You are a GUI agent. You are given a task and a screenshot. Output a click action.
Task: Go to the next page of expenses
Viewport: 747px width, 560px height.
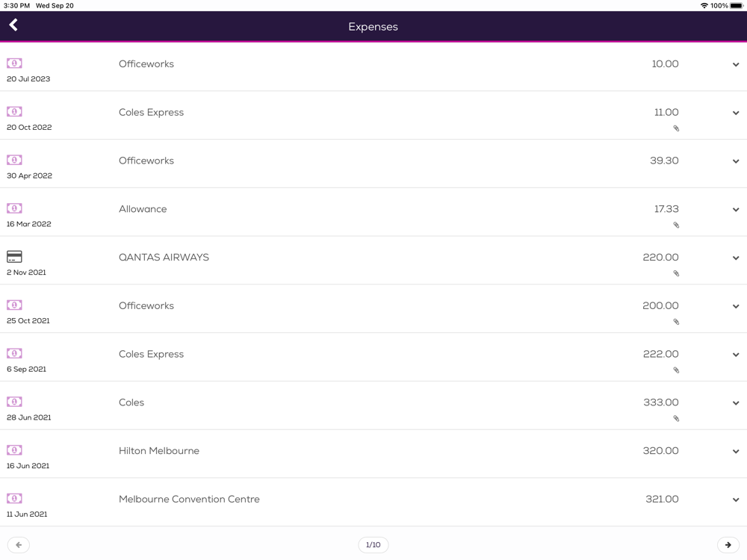[728, 545]
